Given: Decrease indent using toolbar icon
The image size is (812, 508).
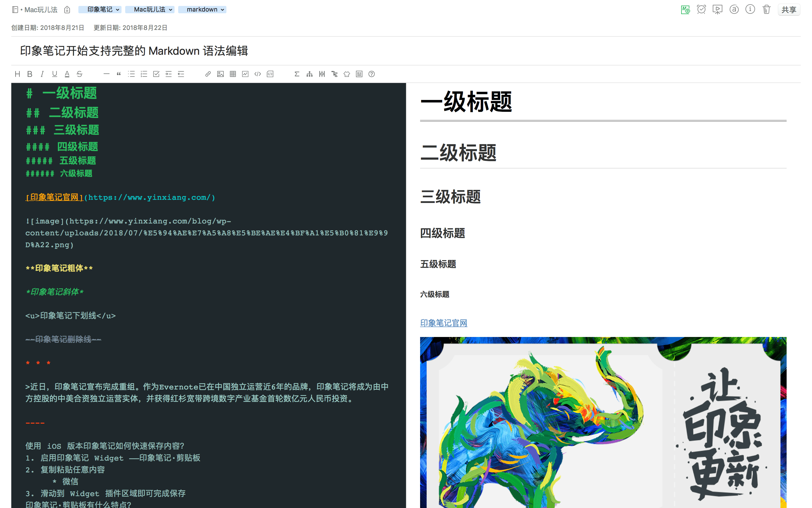Looking at the screenshot, I should click(x=181, y=74).
